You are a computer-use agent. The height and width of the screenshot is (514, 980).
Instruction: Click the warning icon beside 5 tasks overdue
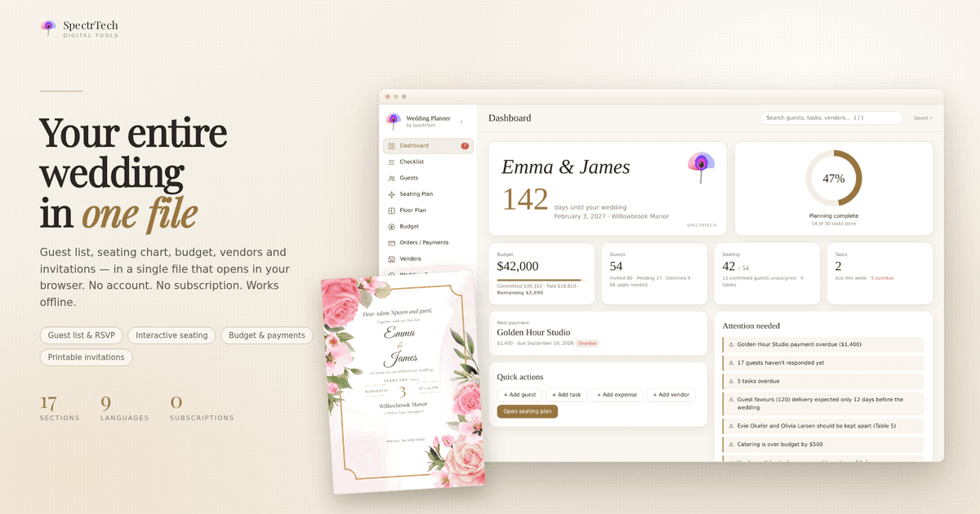pos(731,381)
